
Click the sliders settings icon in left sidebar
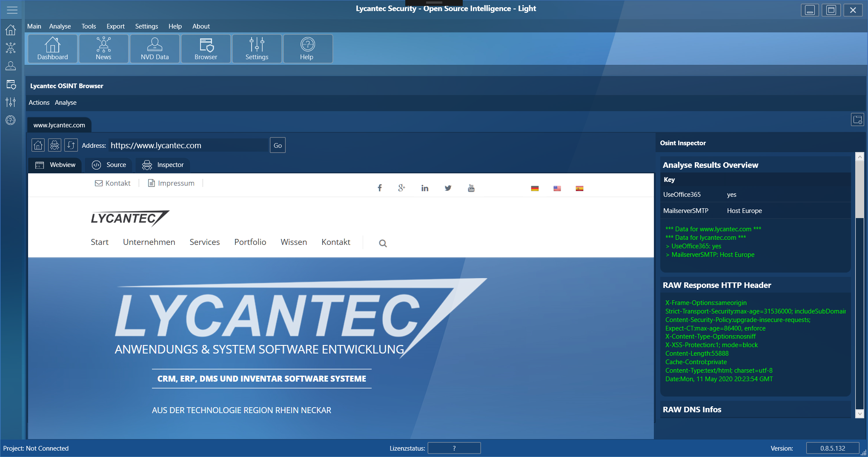click(11, 102)
